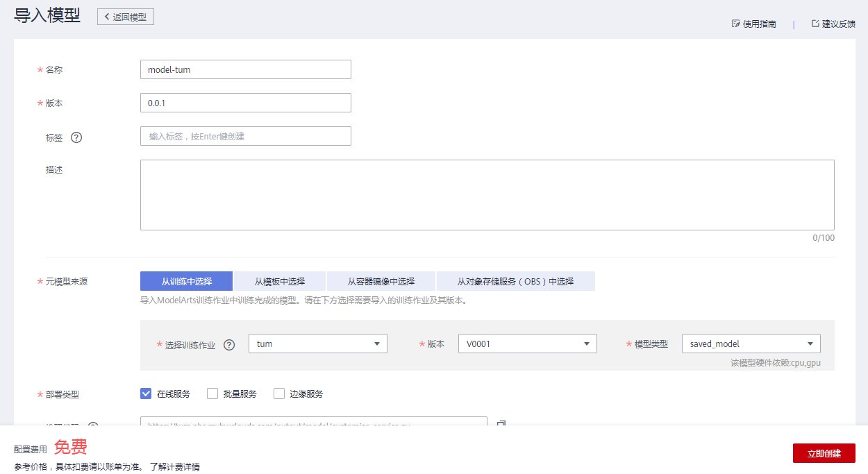Switch to the 从模板中选择 tab

pos(280,281)
